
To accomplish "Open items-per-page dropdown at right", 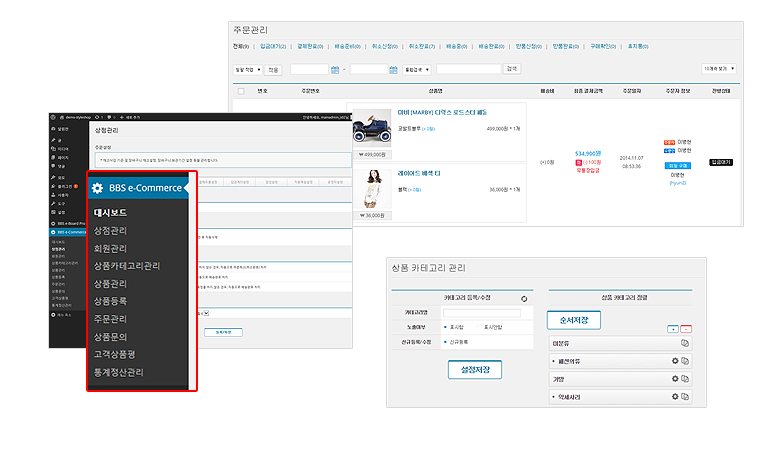I will pyautogui.click(x=719, y=69).
